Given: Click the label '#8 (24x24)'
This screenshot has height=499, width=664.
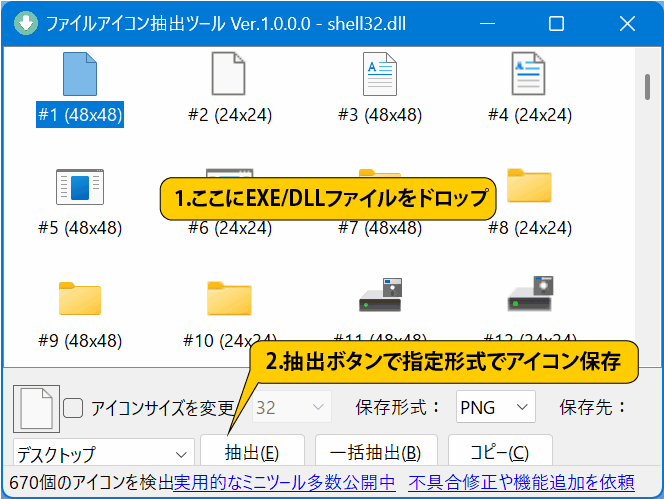Looking at the screenshot, I should (x=530, y=228).
